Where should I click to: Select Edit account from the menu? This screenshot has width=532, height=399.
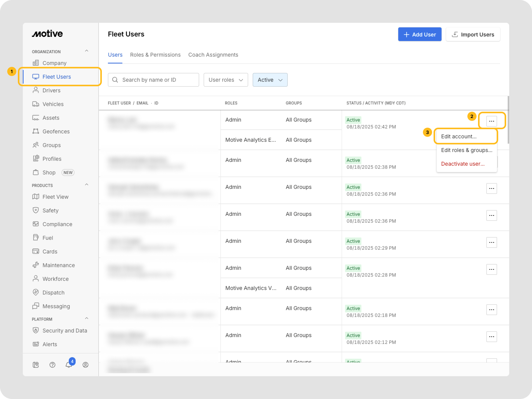pyautogui.click(x=458, y=136)
